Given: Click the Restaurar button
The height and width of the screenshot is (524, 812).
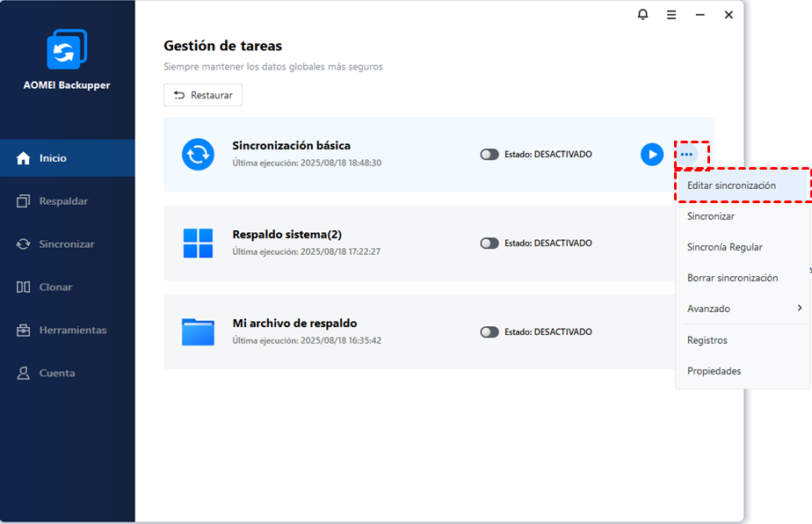Looking at the screenshot, I should tap(203, 95).
